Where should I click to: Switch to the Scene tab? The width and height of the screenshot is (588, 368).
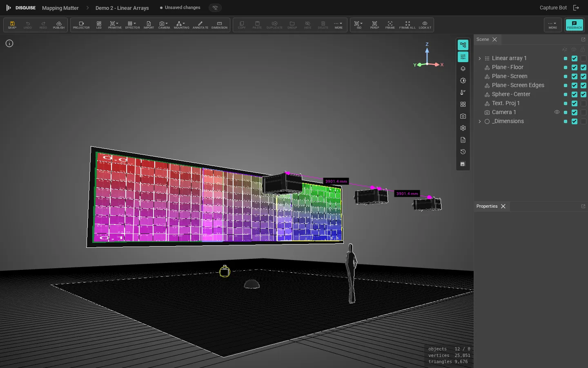pos(483,40)
